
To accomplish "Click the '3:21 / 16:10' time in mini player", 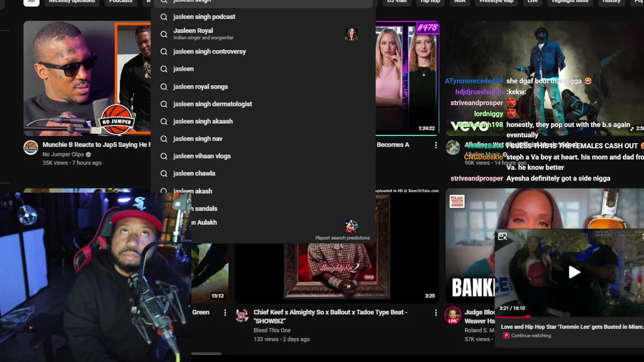I will pyautogui.click(x=512, y=308).
